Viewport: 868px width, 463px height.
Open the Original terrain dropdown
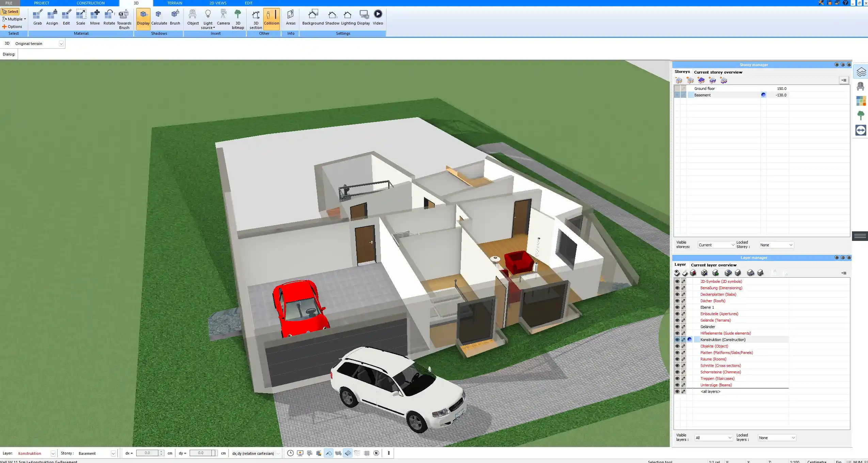point(61,44)
